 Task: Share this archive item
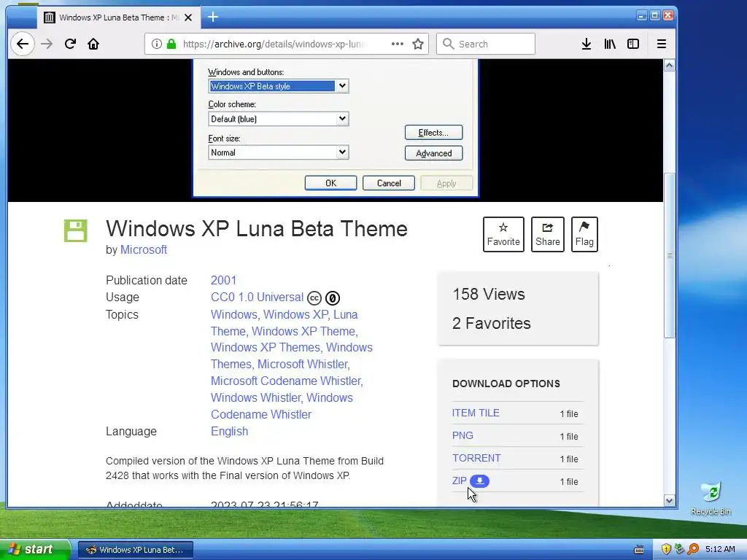[x=547, y=234]
